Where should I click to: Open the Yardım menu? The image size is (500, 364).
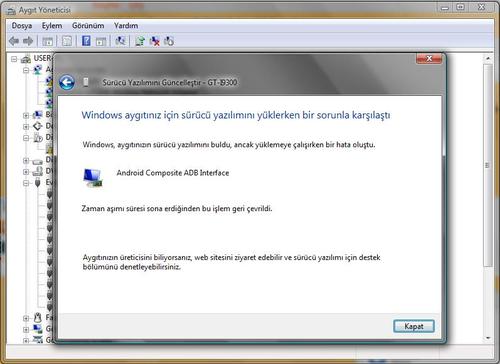(x=126, y=26)
